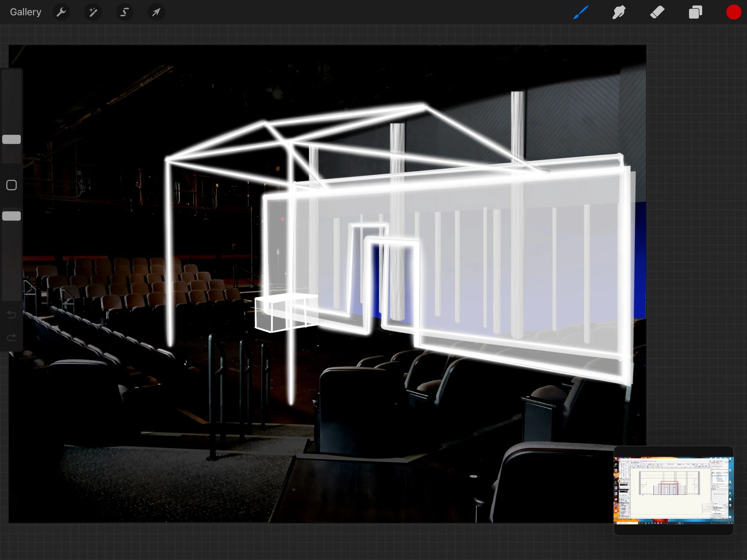The width and height of the screenshot is (747, 560).
Task: Open the Adjustments magic wand menu
Action: [93, 13]
